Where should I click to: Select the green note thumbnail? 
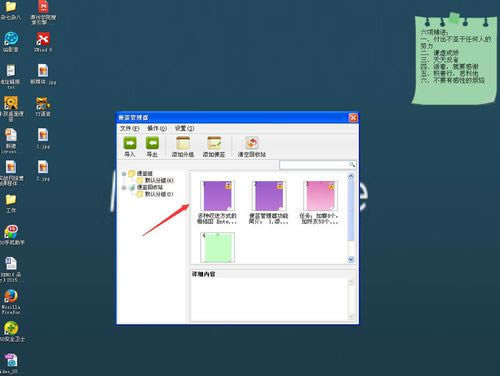pos(217,248)
